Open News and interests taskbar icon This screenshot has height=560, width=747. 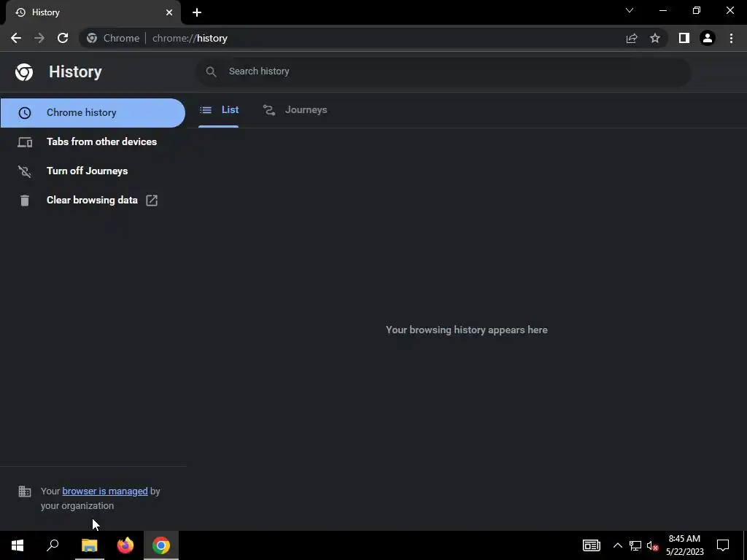pos(591,545)
